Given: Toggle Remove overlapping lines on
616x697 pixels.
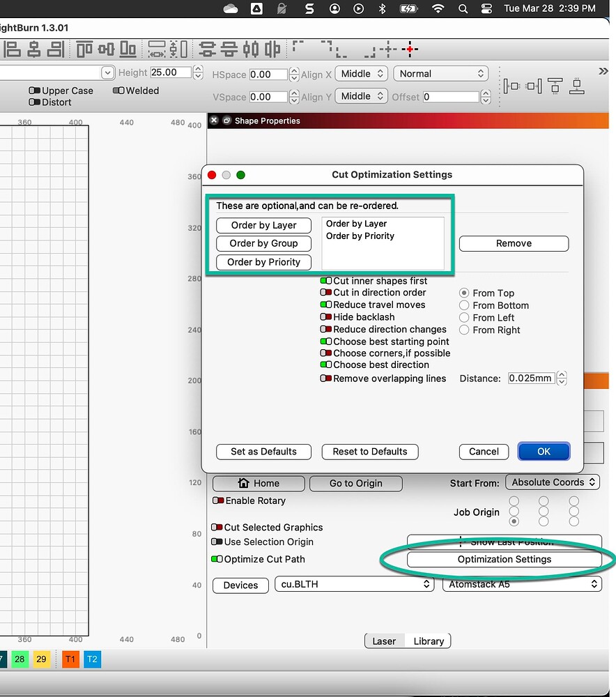Looking at the screenshot, I should 328,378.
